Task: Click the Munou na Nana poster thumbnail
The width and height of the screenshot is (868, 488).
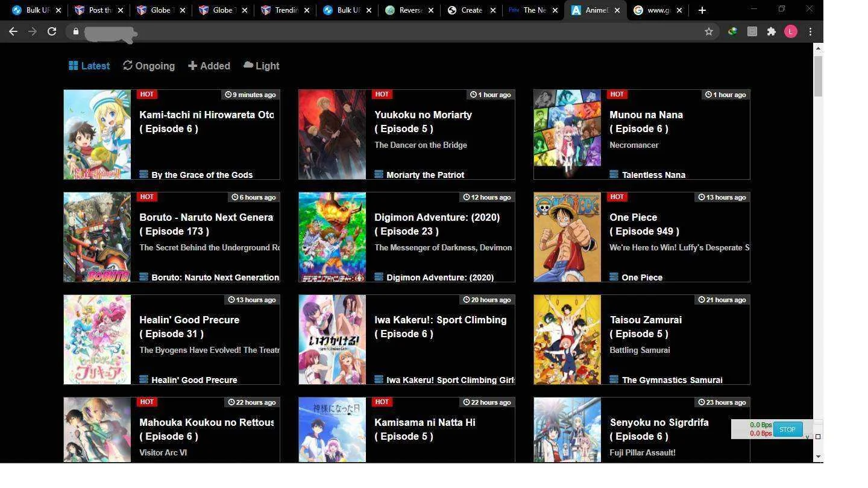Action: tap(567, 135)
